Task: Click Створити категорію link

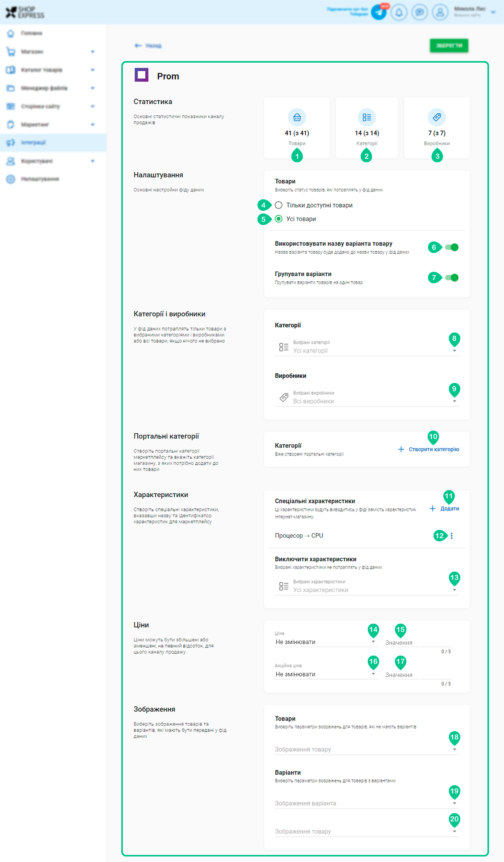Action: [x=434, y=450]
